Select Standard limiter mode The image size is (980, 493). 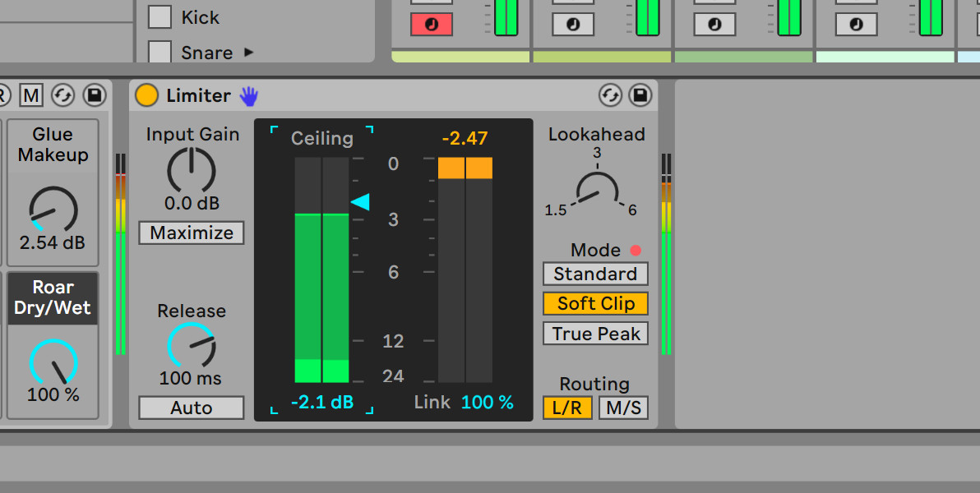coord(595,274)
